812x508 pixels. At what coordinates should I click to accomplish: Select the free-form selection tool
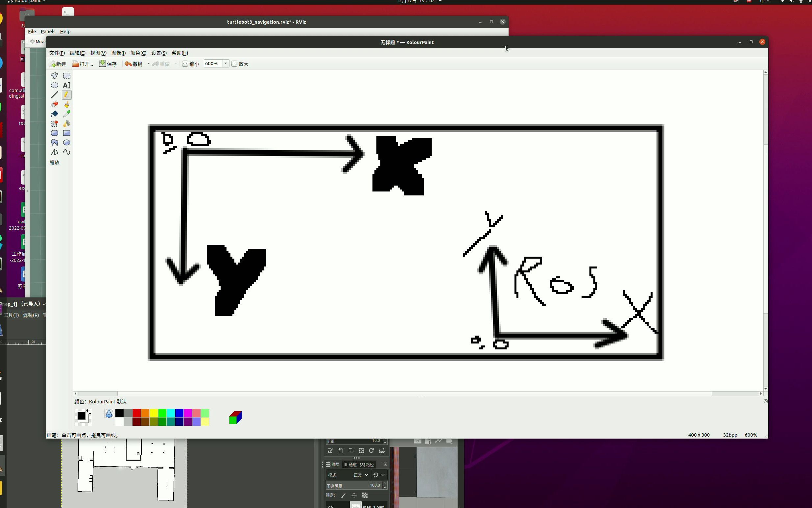point(54,76)
